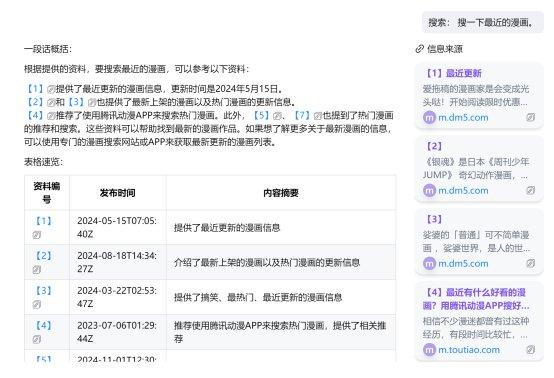The height and width of the screenshot is (378, 554).
Task: Click the link icon after 【7】 in the summary paragraph
Action: [318, 116]
